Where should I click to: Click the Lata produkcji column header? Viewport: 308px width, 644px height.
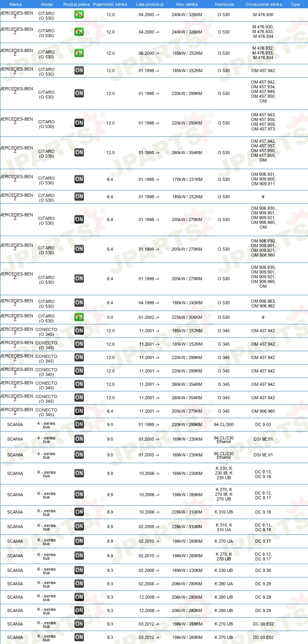150,4
